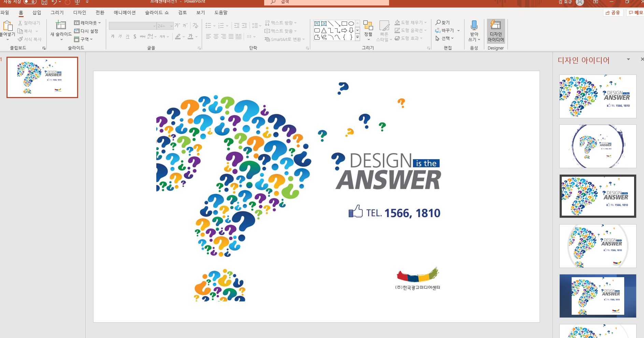Open the line spacing dropdown

coord(256,26)
